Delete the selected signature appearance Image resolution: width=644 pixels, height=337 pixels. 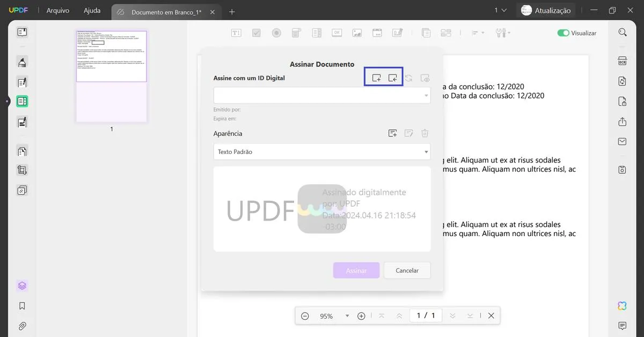tap(425, 134)
